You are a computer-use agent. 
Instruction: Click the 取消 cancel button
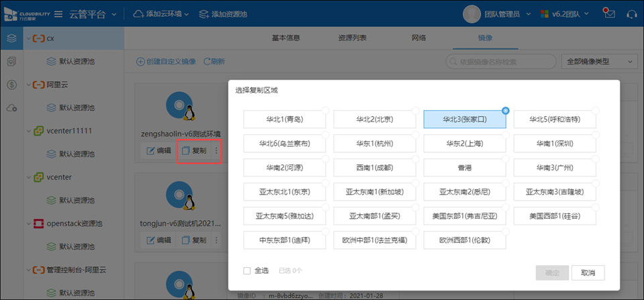coord(588,272)
